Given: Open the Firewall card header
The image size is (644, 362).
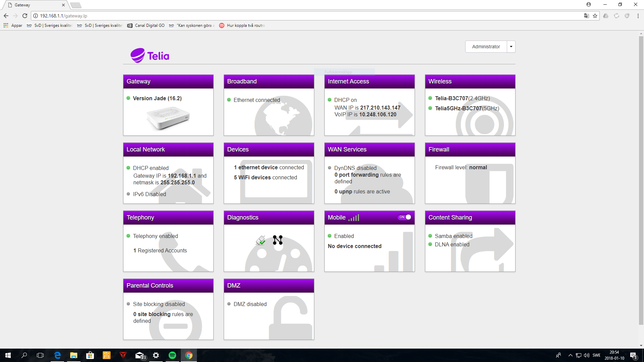Looking at the screenshot, I should click(x=470, y=149).
